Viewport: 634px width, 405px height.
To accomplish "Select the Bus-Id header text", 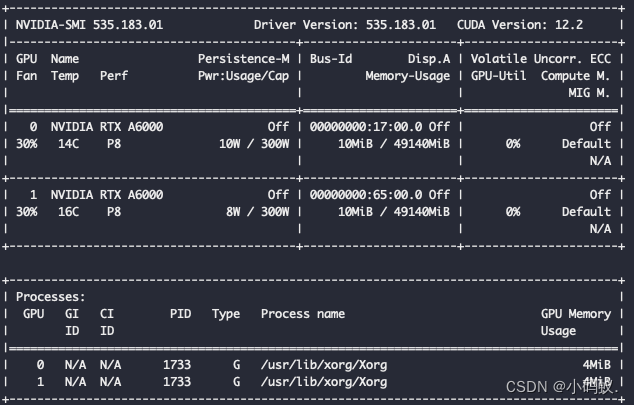I will [x=331, y=59].
